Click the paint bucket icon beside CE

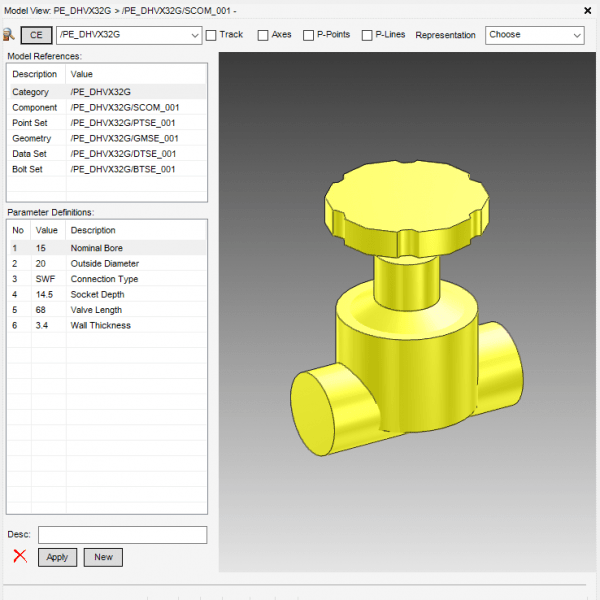(9, 35)
